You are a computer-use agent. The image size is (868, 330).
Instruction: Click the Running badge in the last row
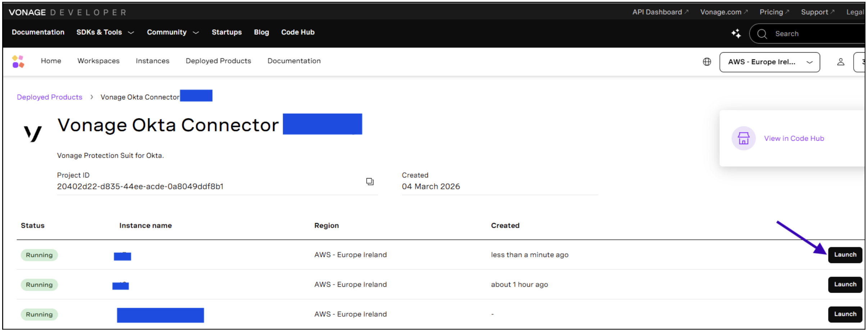pos(39,315)
